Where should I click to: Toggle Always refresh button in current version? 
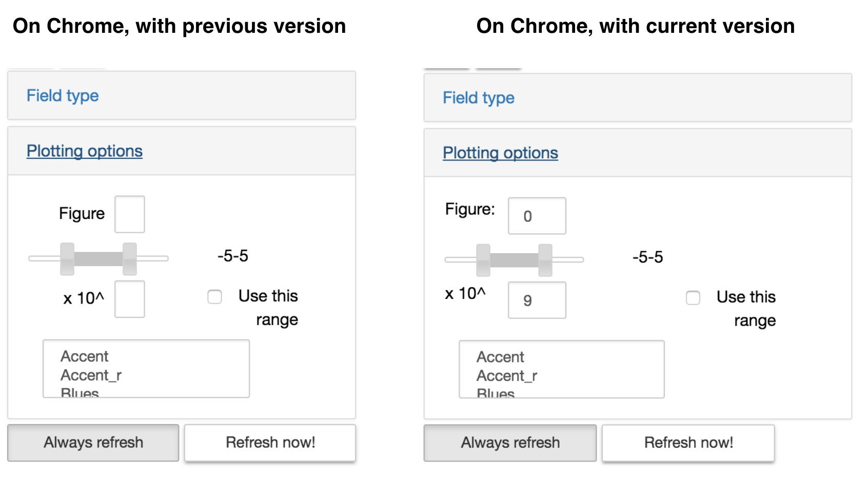(510, 443)
